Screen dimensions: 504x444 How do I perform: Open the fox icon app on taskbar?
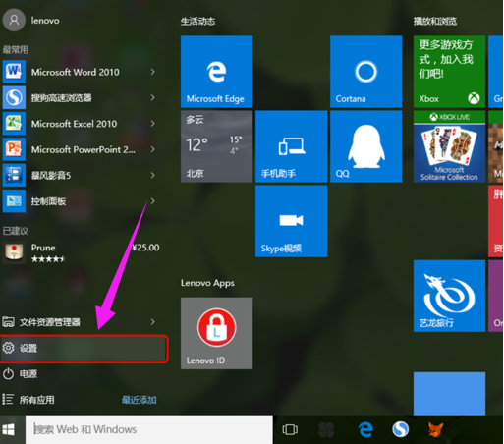pyautogui.click(x=435, y=429)
